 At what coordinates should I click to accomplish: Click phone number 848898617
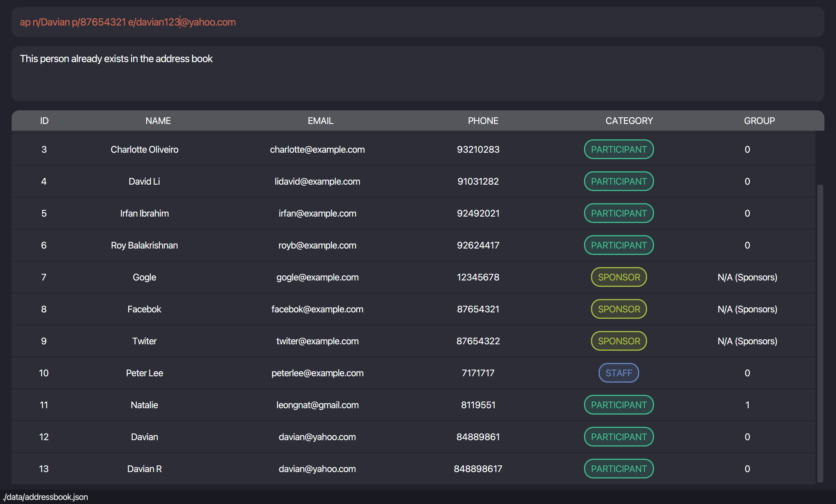(x=478, y=468)
